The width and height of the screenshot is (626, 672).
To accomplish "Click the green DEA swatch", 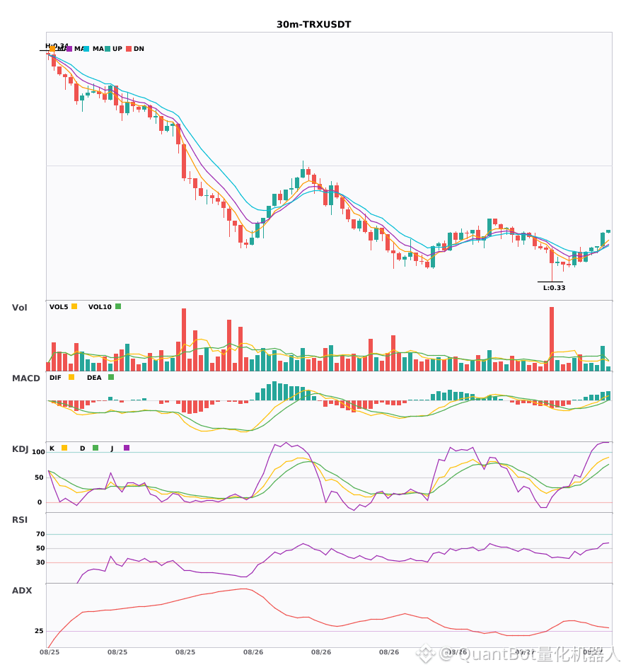I will click(111, 377).
